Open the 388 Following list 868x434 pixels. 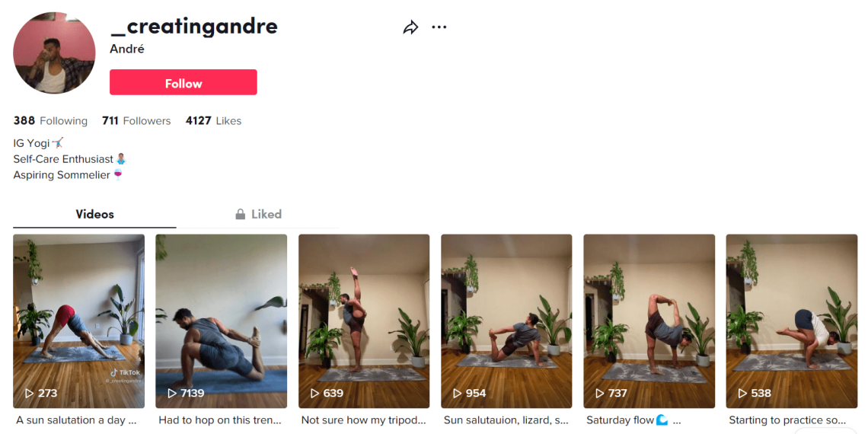50,120
